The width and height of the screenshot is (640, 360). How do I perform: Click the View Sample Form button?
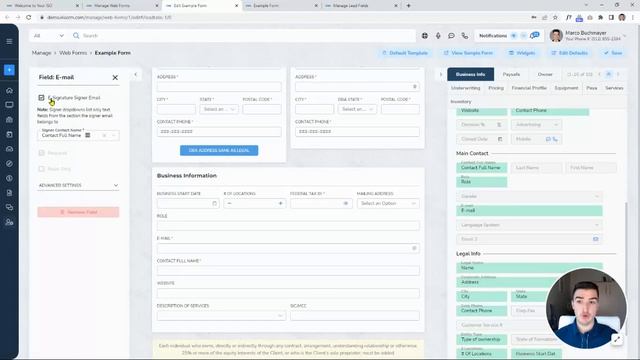pyautogui.click(x=468, y=53)
